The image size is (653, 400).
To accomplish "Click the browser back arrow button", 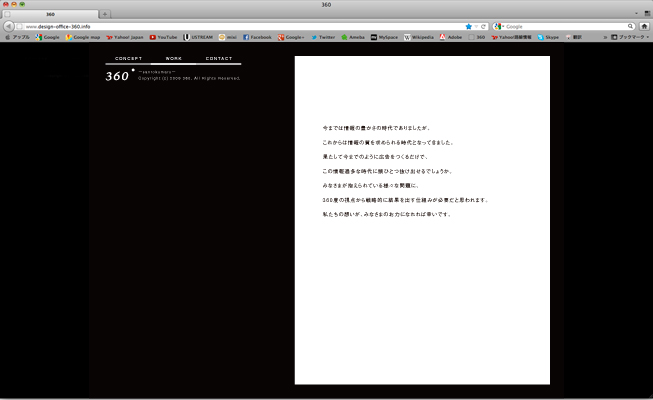I will 9,26.
